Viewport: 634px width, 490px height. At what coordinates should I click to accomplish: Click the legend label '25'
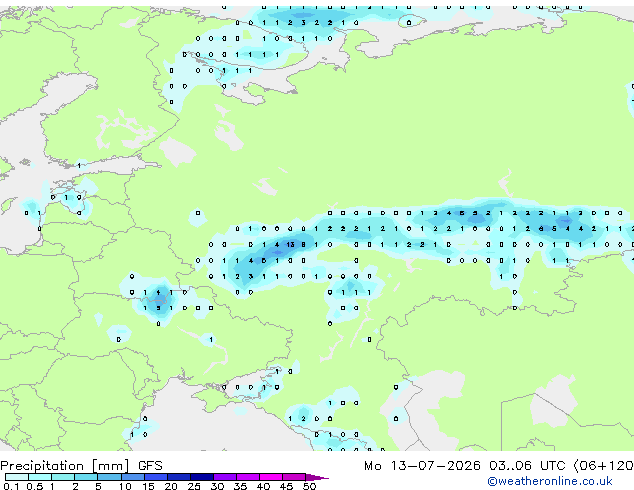pyautogui.click(x=194, y=486)
